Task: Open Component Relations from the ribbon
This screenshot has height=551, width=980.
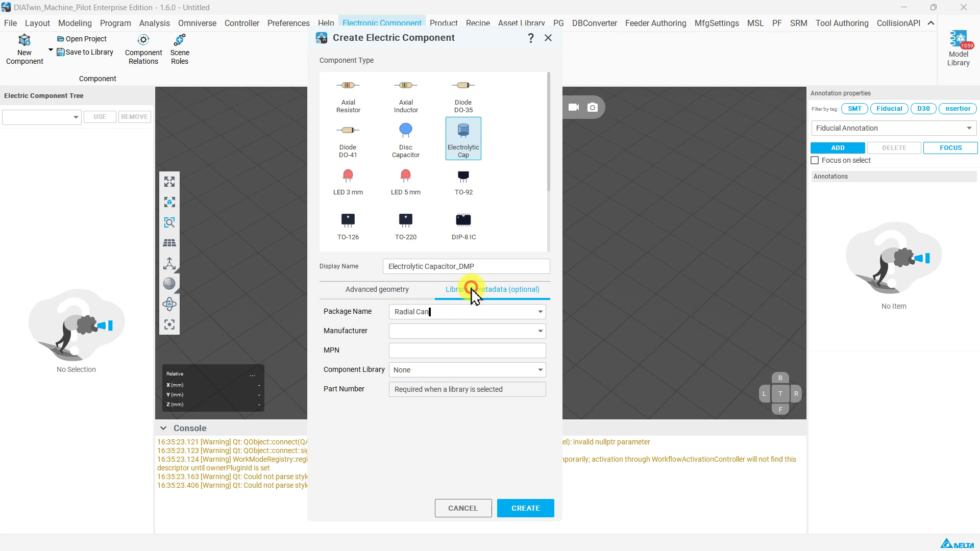Action: point(143,49)
